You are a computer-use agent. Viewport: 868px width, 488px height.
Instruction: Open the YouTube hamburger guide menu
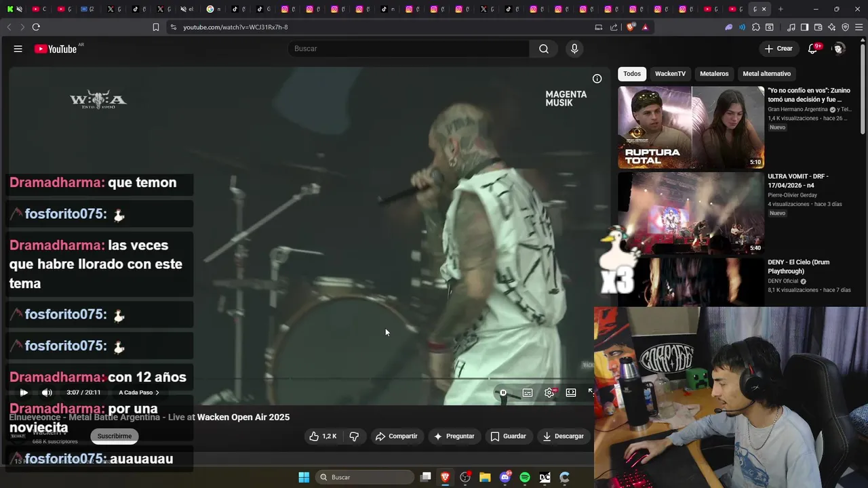click(18, 49)
